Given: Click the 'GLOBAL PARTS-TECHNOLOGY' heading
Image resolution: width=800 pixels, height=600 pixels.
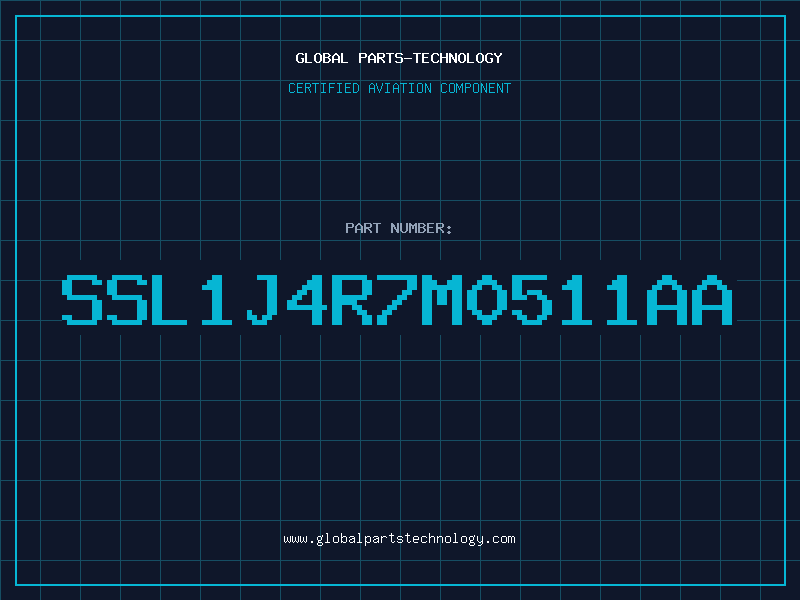Looking at the screenshot, I should [x=399, y=58].
